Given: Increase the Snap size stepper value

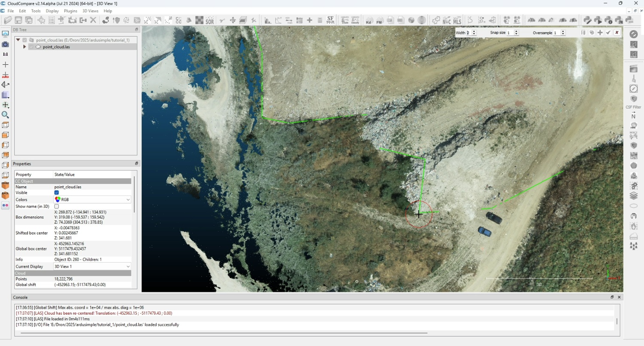Looking at the screenshot, I should [516, 31].
